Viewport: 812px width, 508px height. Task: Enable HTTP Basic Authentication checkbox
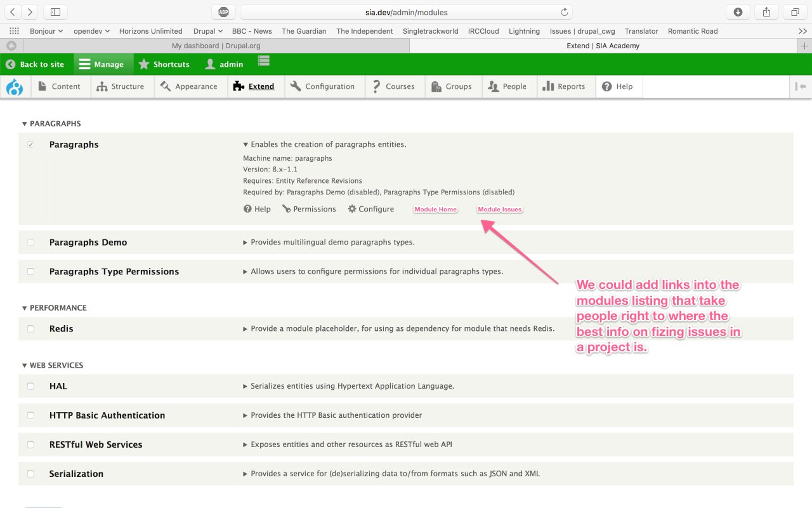point(30,415)
